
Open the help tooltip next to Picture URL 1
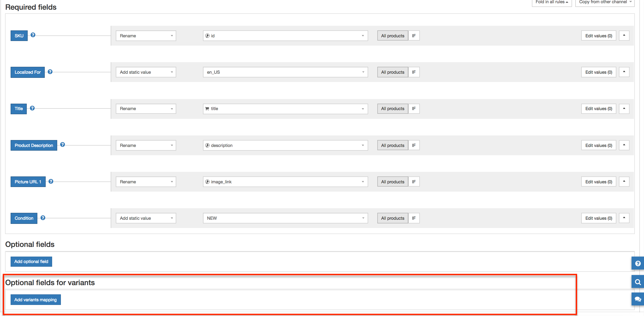click(51, 181)
